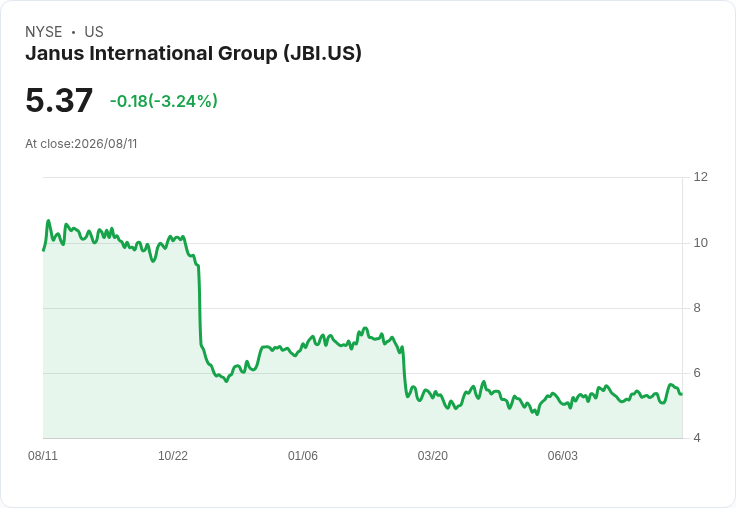Click the 8 y-axis price label

click(x=697, y=308)
